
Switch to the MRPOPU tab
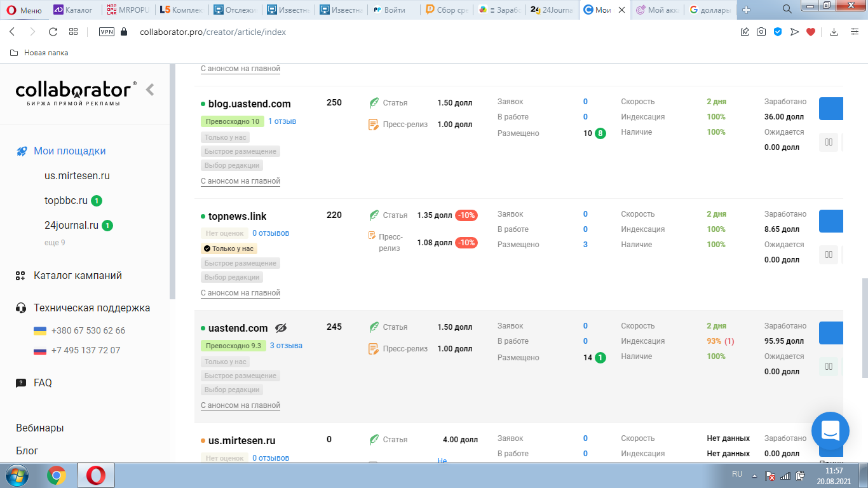click(x=128, y=10)
